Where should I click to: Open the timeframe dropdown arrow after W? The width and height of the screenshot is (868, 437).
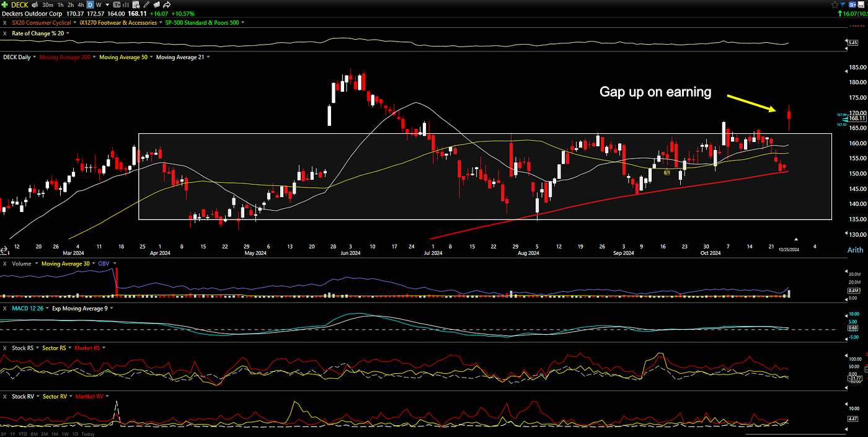point(107,5)
